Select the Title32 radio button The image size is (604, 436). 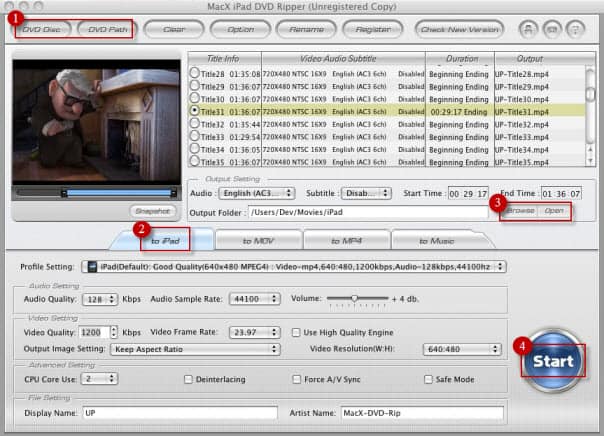(x=195, y=123)
